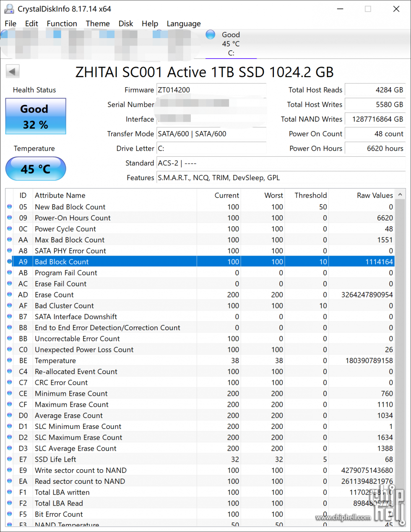Screen dimensions: 411x532
Task: Click status dot for Write sector count to NAND
Action: pos(10,470)
